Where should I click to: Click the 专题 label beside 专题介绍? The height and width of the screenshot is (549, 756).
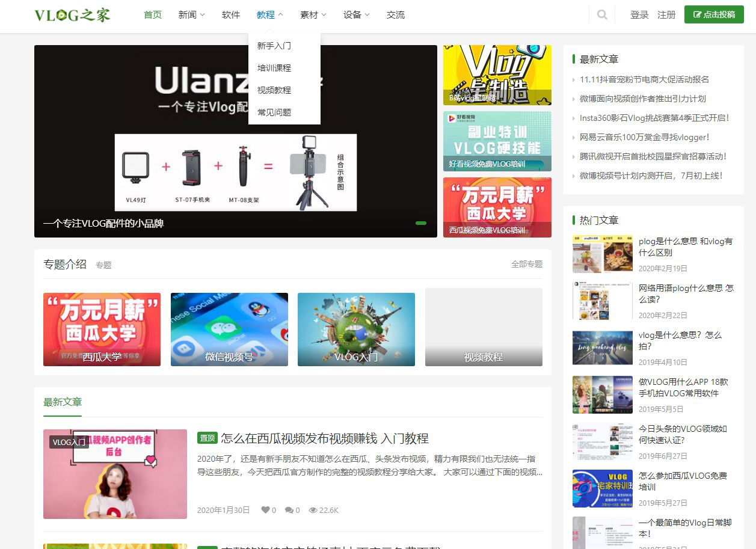pos(103,265)
